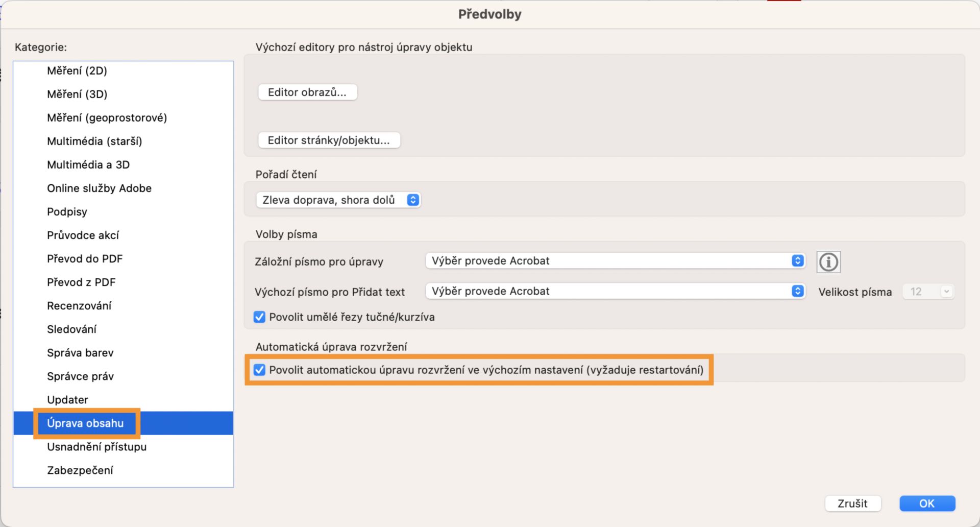The width and height of the screenshot is (980, 527).
Task: Open the Převod do PDF category
Action: (x=85, y=259)
